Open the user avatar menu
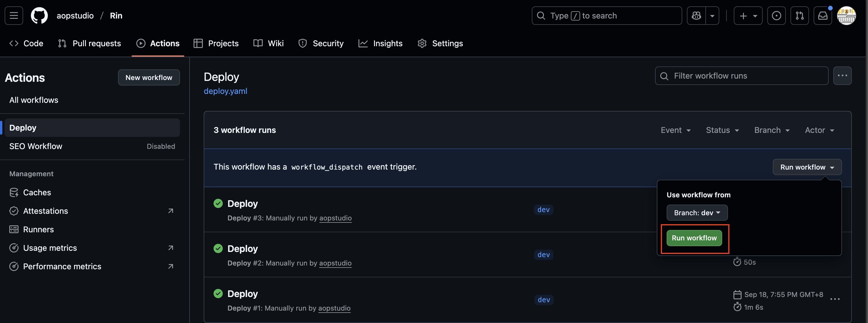The height and width of the screenshot is (323, 868). (x=846, y=16)
